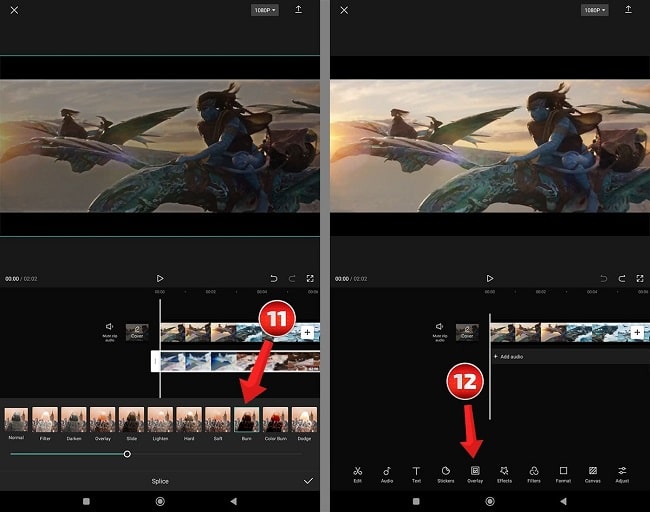The image size is (650, 512).
Task: Redo action in right editor
Action: pyautogui.click(x=622, y=279)
